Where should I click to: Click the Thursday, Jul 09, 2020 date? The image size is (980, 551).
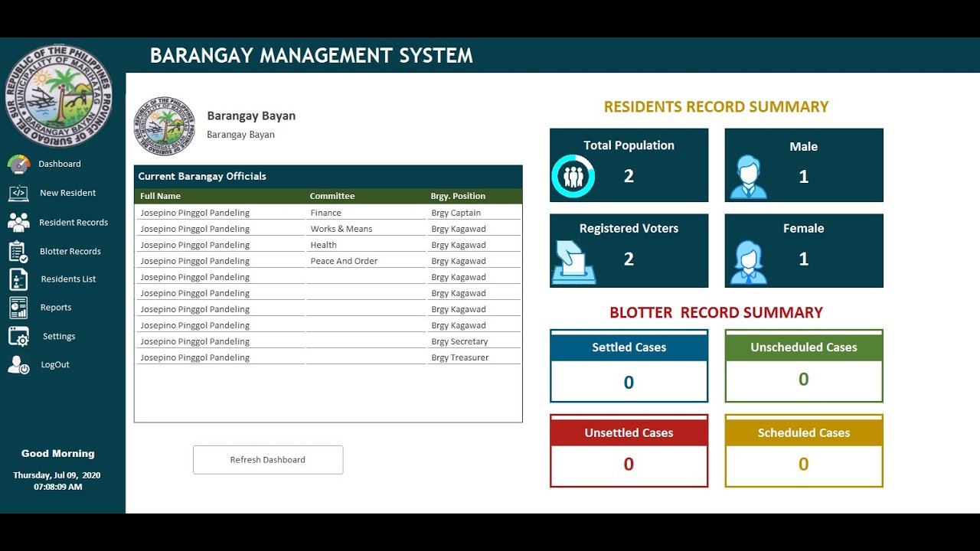click(57, 475)
